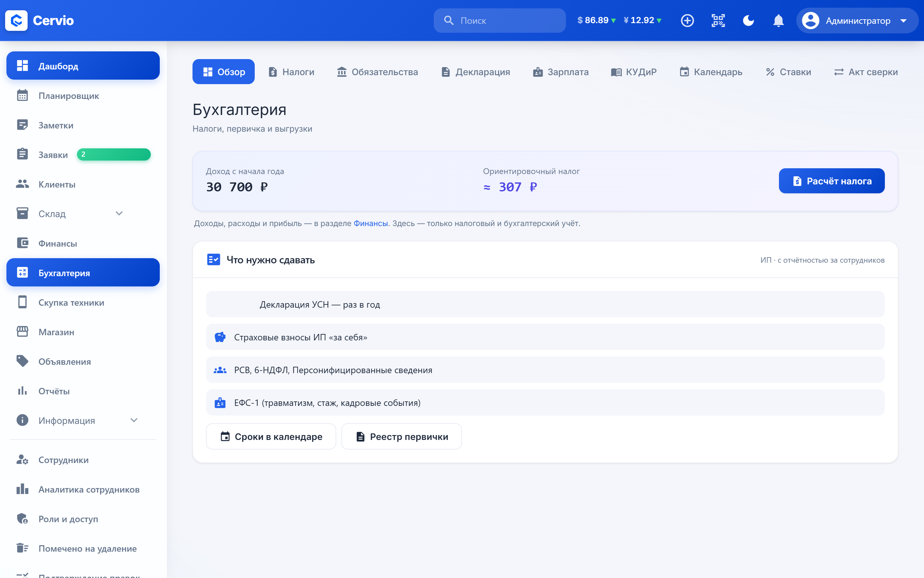Screen dimensions: 924x578
Task: Click the Расчёт налога button
Action: coord(832,181)
